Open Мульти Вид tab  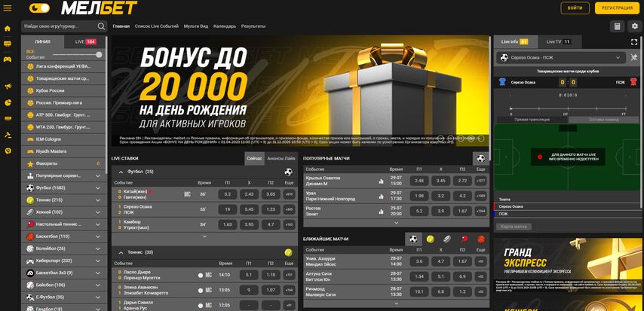tap(196, 26)
